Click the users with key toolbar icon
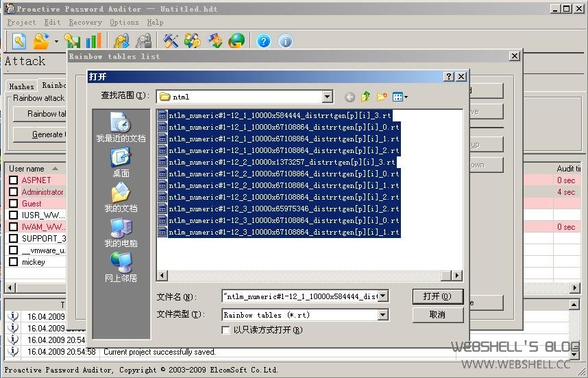This screenshot has width=588, height=378. pos(193,41)
